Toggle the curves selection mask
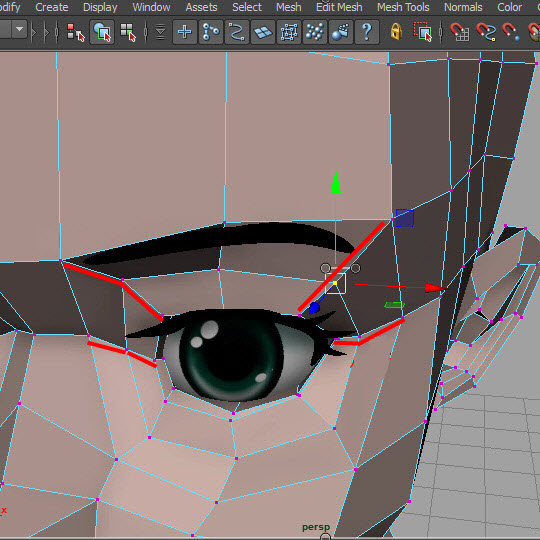 (237, 32)
